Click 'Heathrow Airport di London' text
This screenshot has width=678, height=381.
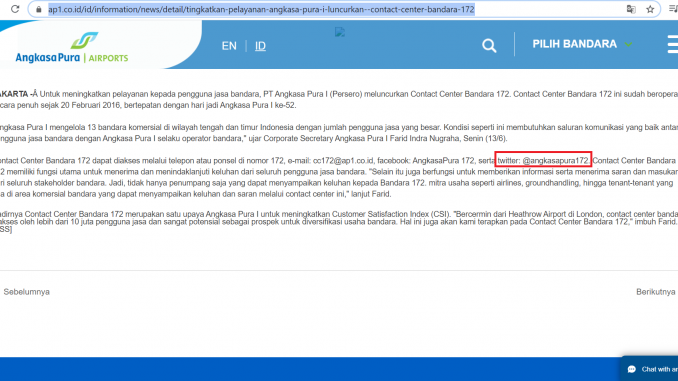point(555,214)
